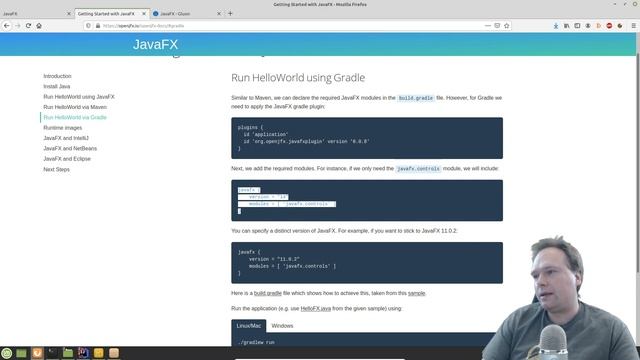Open Next Steps section
Viewport: 640px width, 360px height.
point(57,169)
